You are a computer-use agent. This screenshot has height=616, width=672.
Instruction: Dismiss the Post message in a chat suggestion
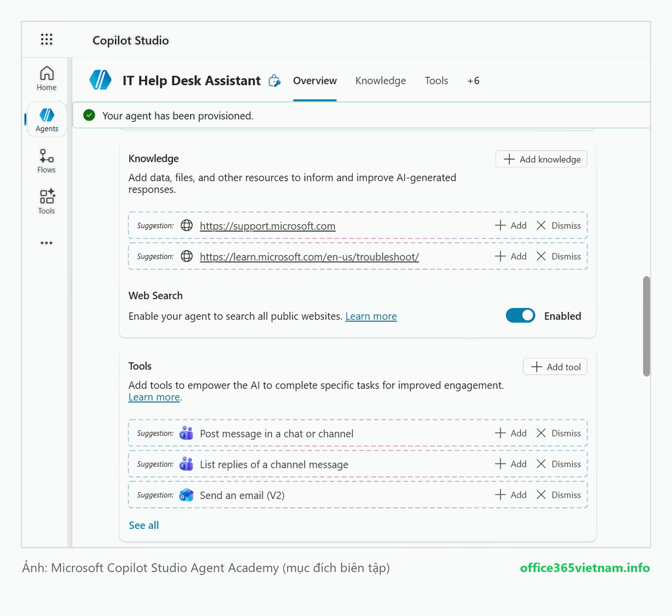[558, 433]
